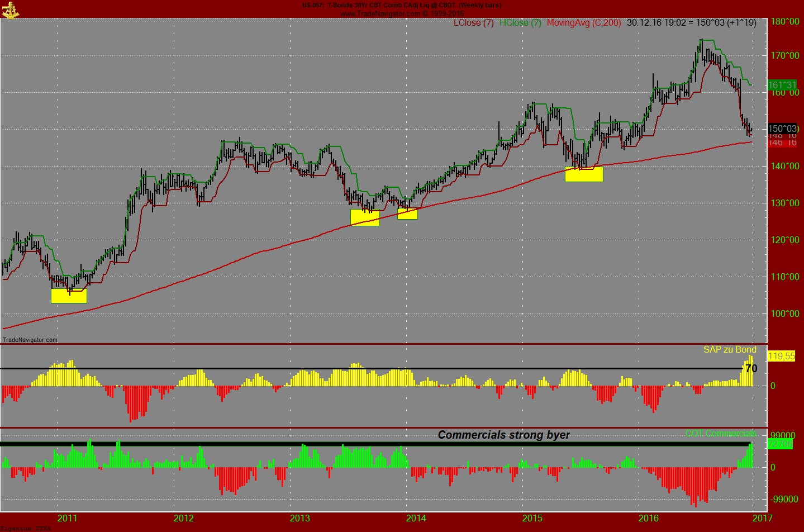Click the 2014 label on time axis

pyautogui.click(x=416, y=519)
